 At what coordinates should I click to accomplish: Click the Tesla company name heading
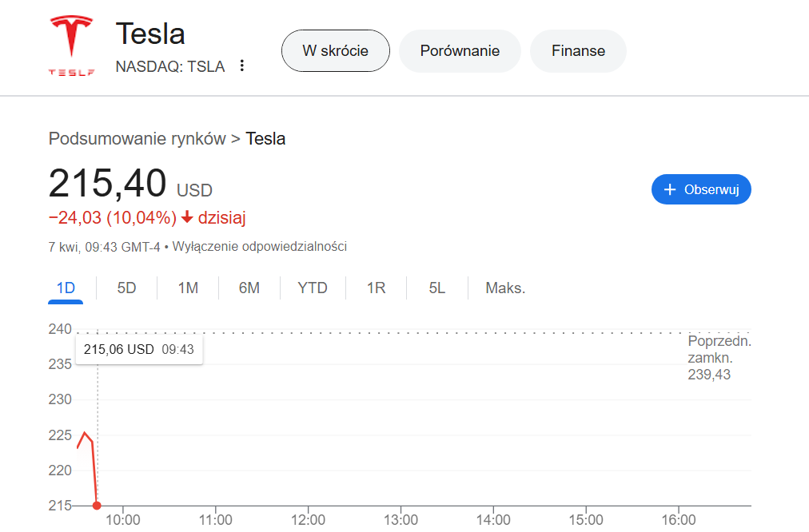(150, 34)
